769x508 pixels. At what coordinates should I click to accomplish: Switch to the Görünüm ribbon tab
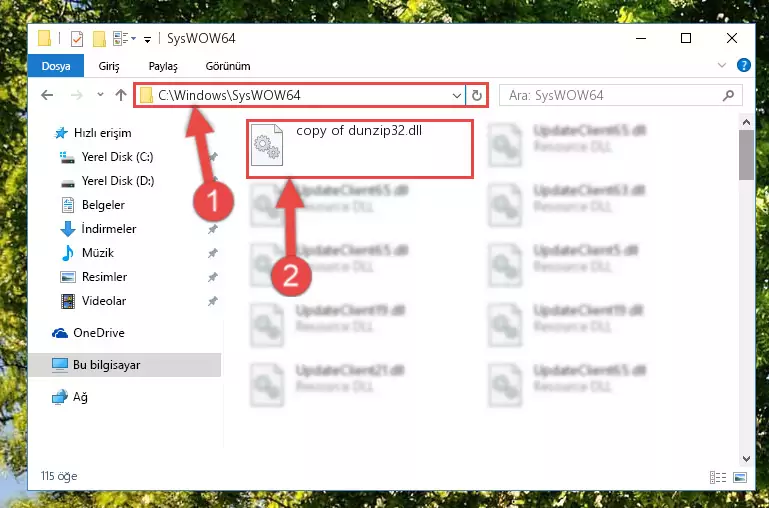(228, 66)
